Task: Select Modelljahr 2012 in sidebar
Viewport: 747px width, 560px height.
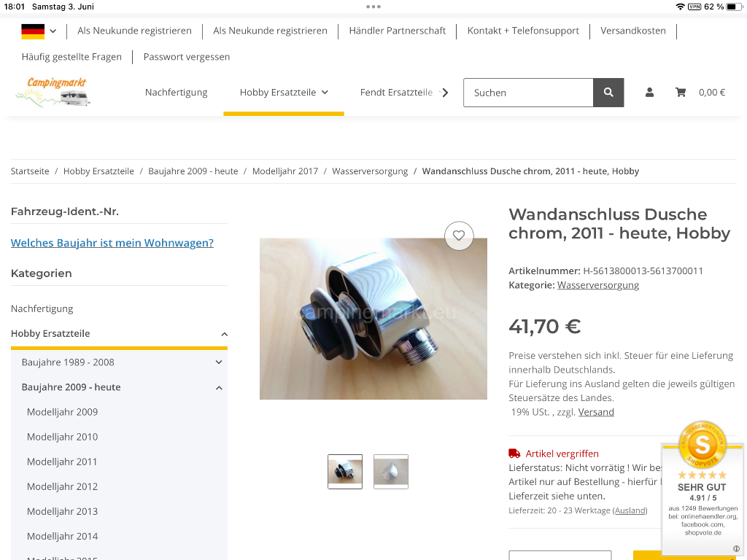Action: 63,486
